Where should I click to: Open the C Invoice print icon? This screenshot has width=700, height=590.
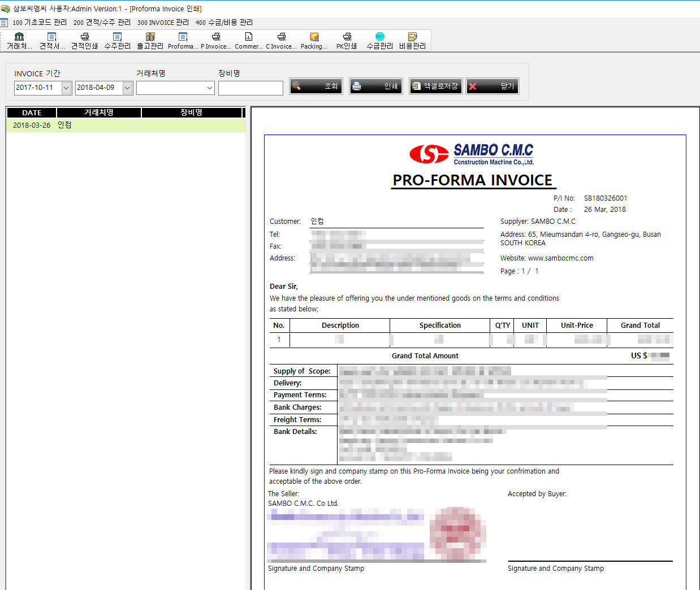pyautogui.click(x=282, y=41)
